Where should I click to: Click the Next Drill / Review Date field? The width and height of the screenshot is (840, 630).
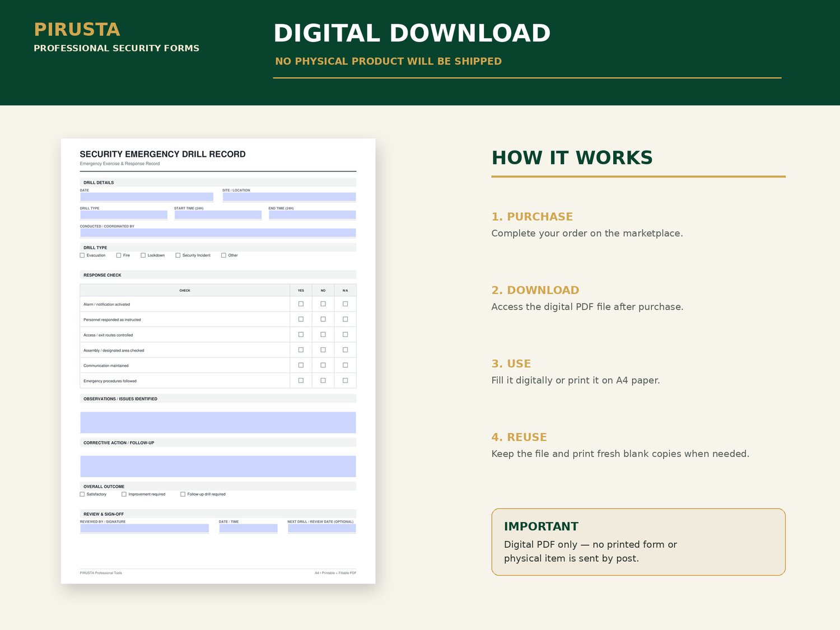[x=322, y=528]
